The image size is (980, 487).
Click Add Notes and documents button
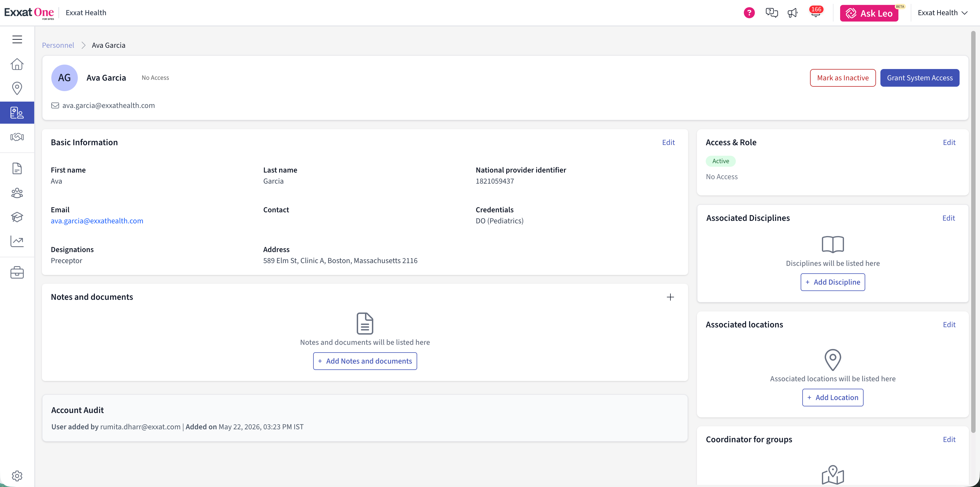coord(365,361)
